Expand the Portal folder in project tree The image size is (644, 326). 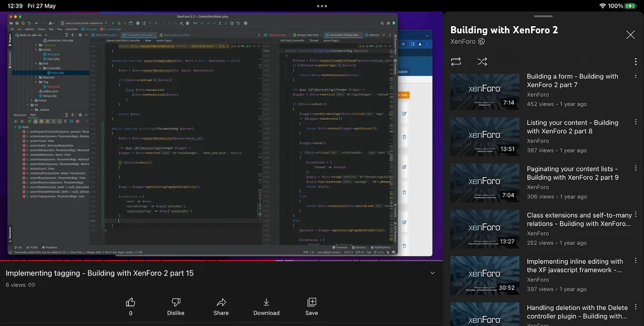32,100
